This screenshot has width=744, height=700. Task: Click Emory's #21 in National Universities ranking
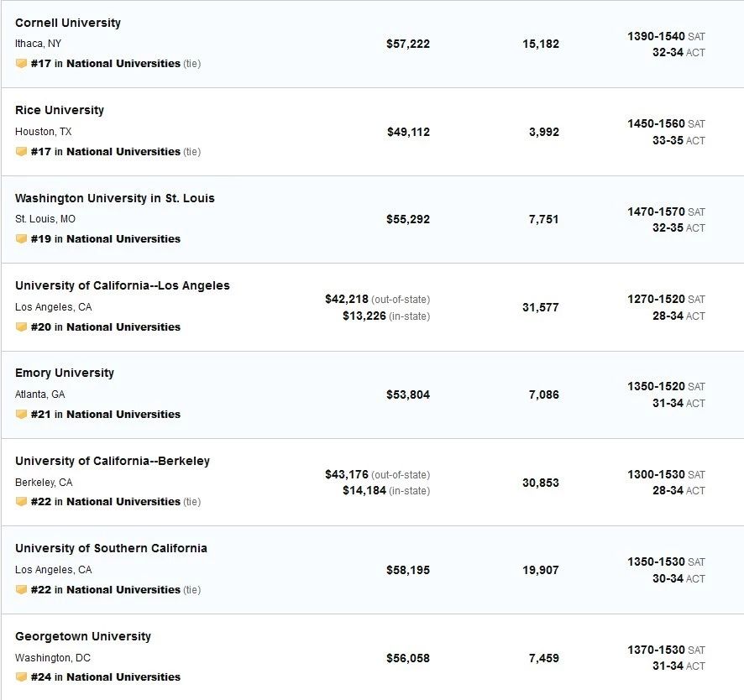coord(106,415)
